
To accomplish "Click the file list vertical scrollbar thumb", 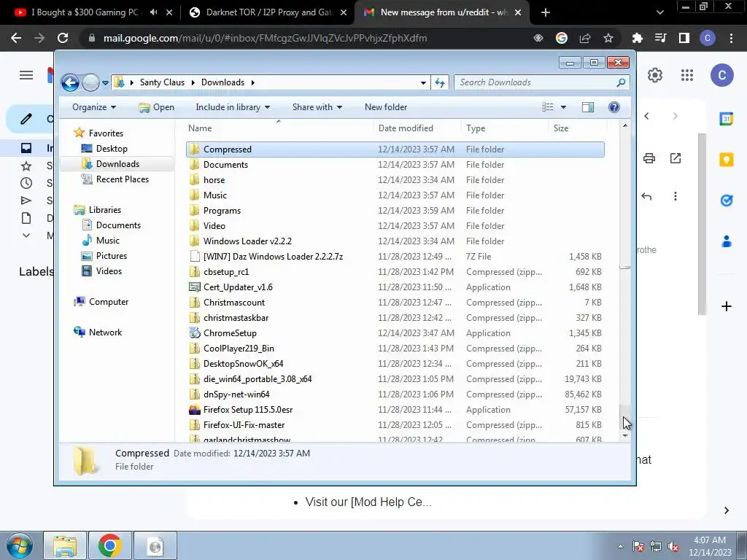I will [625, 199].
